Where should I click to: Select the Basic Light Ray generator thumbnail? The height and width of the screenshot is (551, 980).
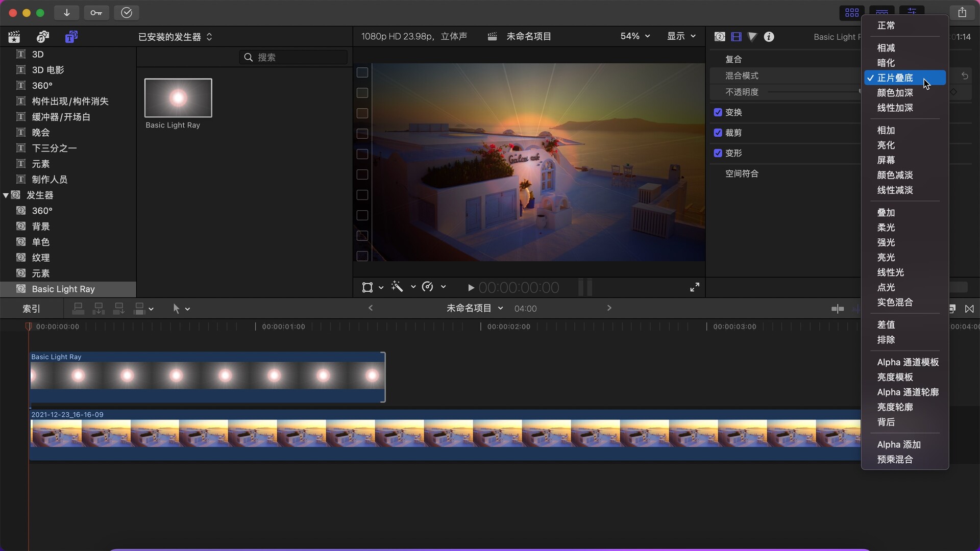click(178, 98)
